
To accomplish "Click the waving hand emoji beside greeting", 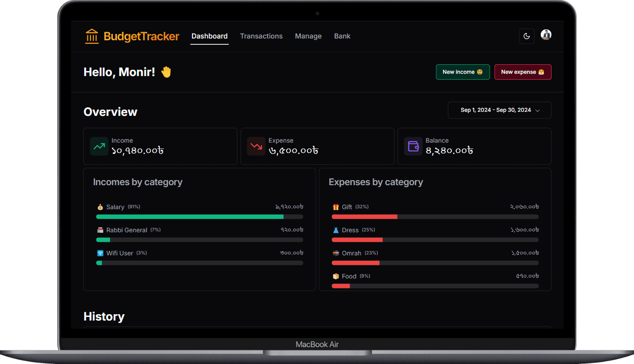I will coord(166,72).
